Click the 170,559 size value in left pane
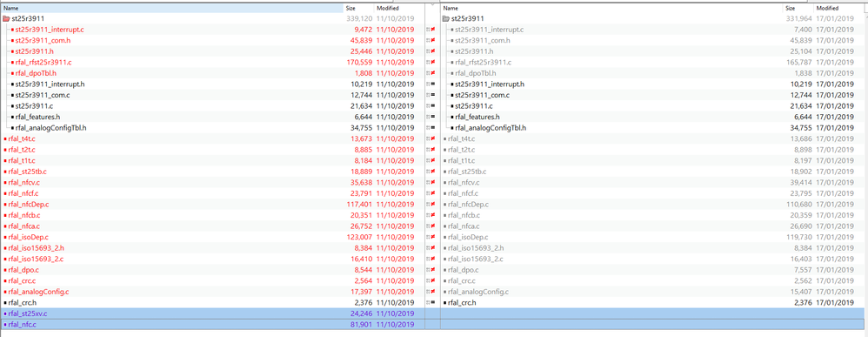The image size is (868, 337). [x=359, y=62]
